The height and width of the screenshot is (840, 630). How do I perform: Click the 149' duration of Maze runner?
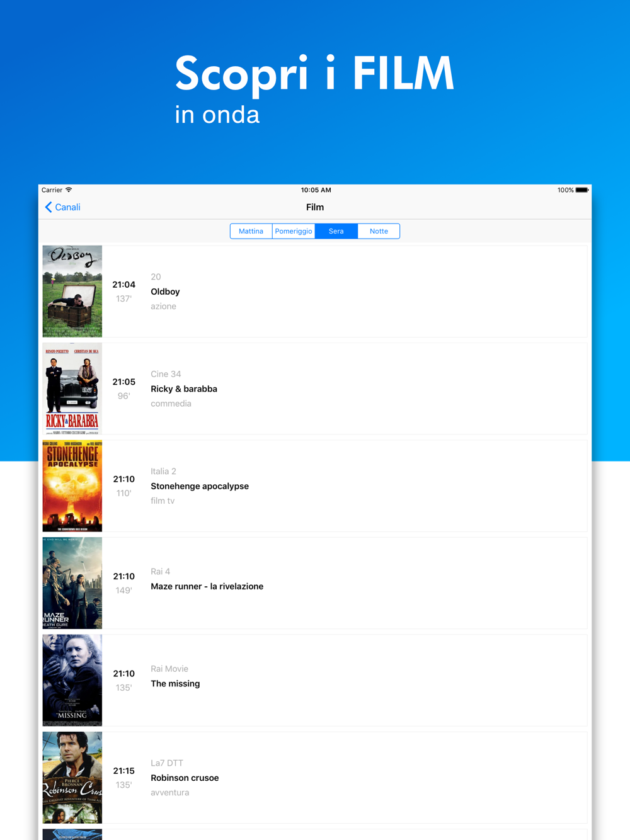[x=123, y=591]
